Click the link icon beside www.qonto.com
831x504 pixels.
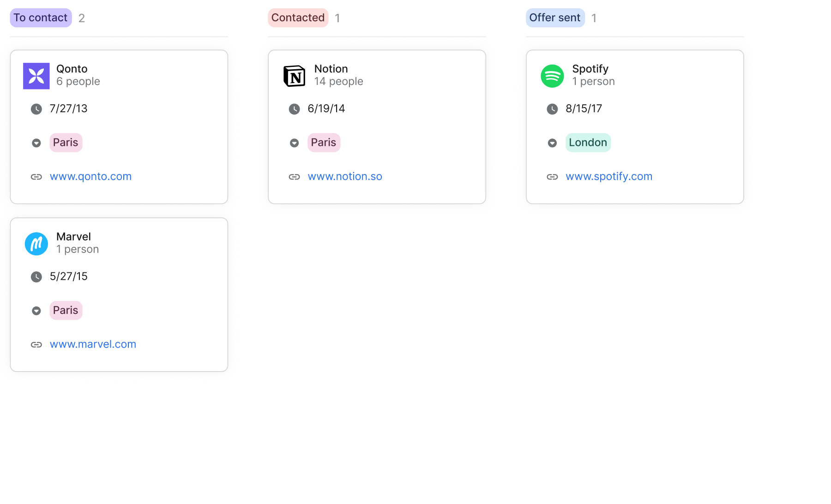pyautogui.click(x=36, y=177)
